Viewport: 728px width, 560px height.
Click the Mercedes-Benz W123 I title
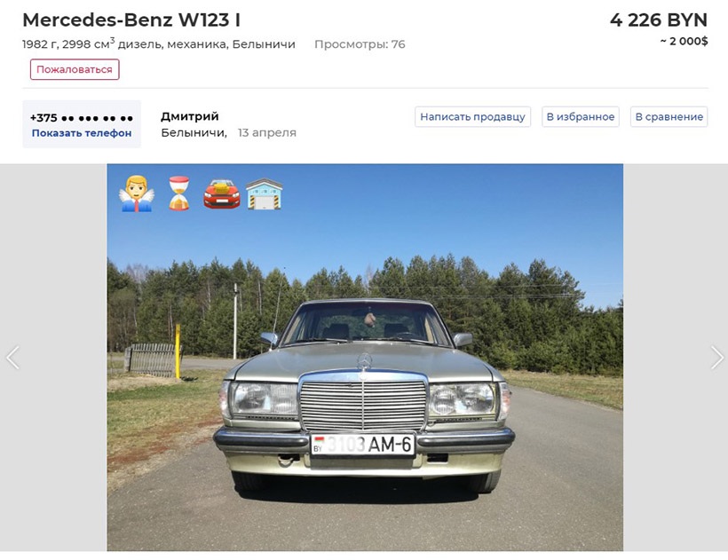click(x=131, y=20)
